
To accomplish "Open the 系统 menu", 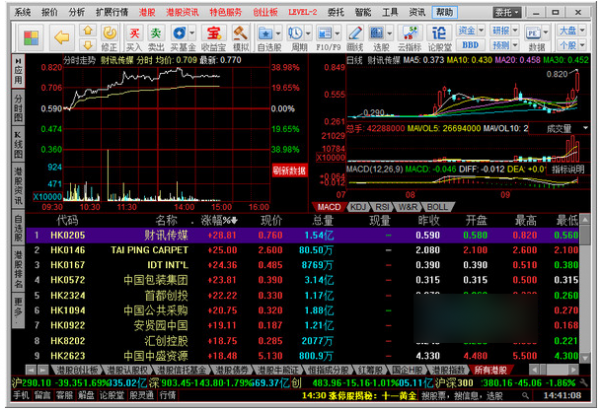I will click(x=23, y=13).
